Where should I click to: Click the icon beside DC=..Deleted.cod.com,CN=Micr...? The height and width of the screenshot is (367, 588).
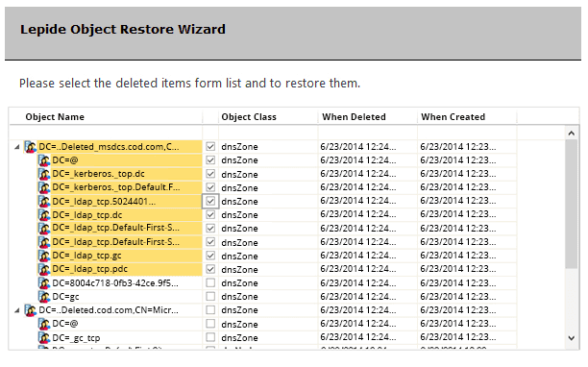[x=30, y=310]
